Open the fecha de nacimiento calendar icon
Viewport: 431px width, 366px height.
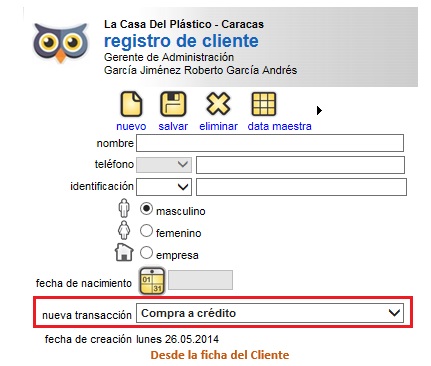pyautogui.click(x=152, y=281)
